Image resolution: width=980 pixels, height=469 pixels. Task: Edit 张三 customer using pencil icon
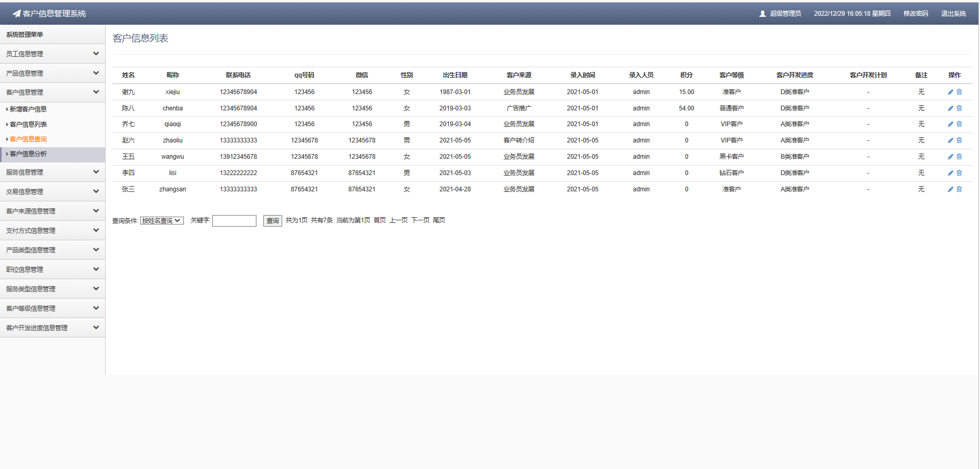click(950, 189)
